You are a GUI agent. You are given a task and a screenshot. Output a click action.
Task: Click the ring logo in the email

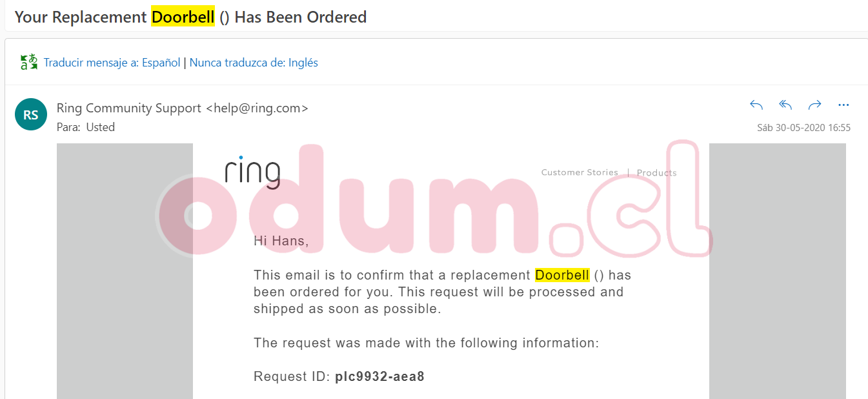(x=252, y=172)
